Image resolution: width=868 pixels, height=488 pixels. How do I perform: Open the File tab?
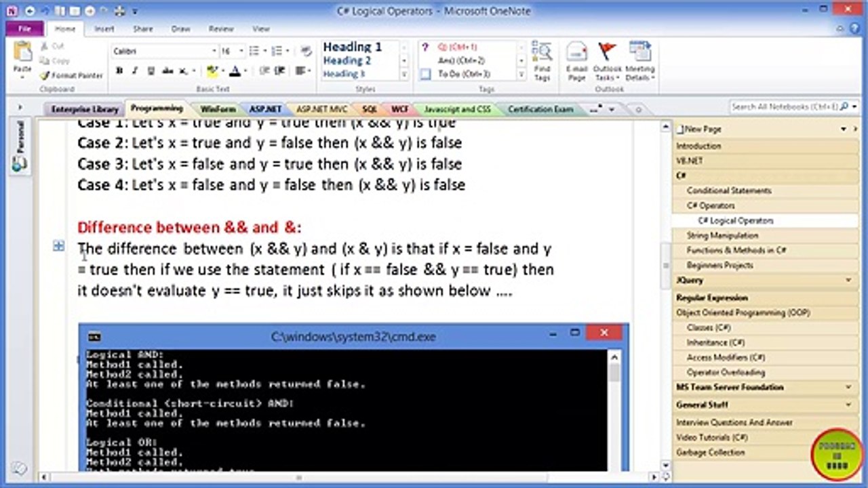[25, 29]
